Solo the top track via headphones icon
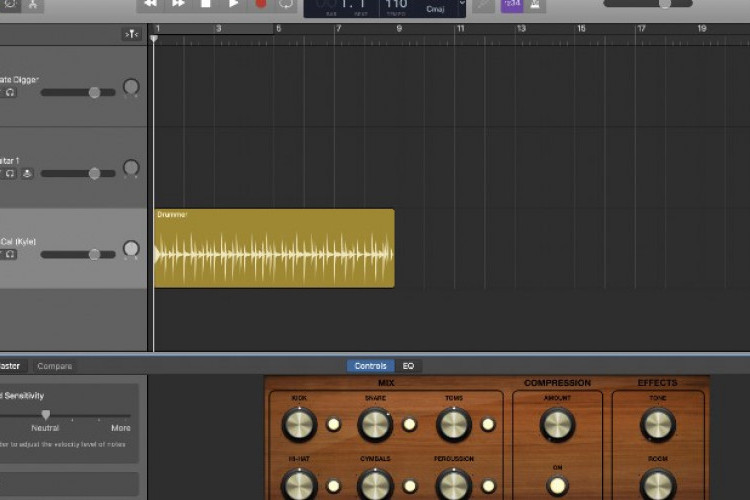Viewport: 750px width, 500px height. click(x=10, y=93)
